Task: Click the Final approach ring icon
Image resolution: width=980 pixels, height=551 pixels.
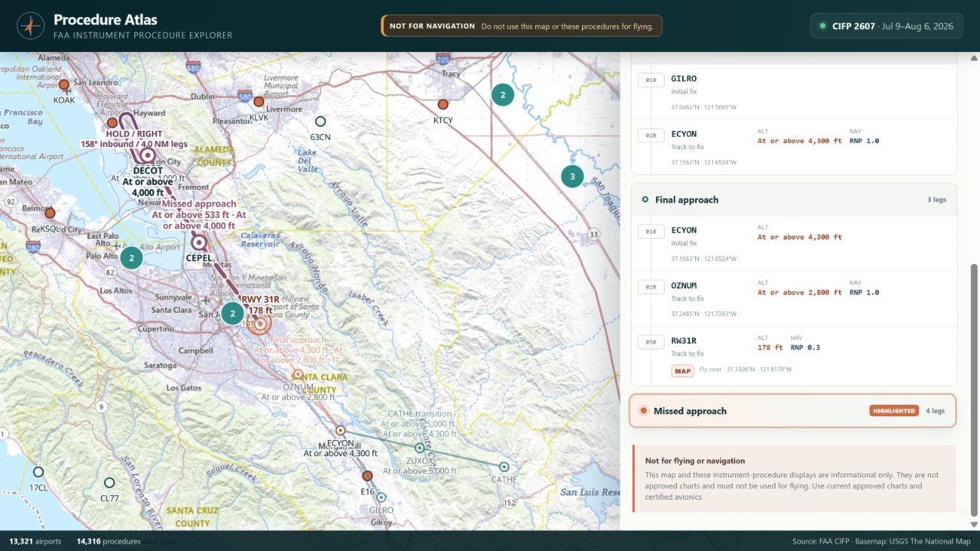Action: (645, 200)
